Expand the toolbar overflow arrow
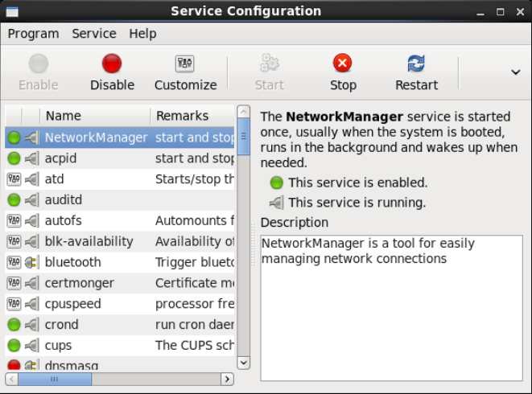Viewport: 532px width, 394px height. pos(516,72)
